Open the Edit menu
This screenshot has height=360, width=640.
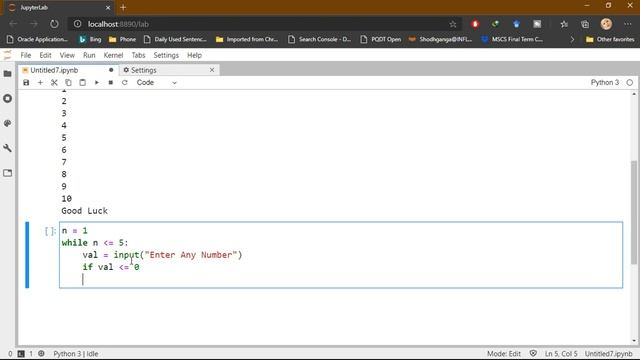coord(45,55)
